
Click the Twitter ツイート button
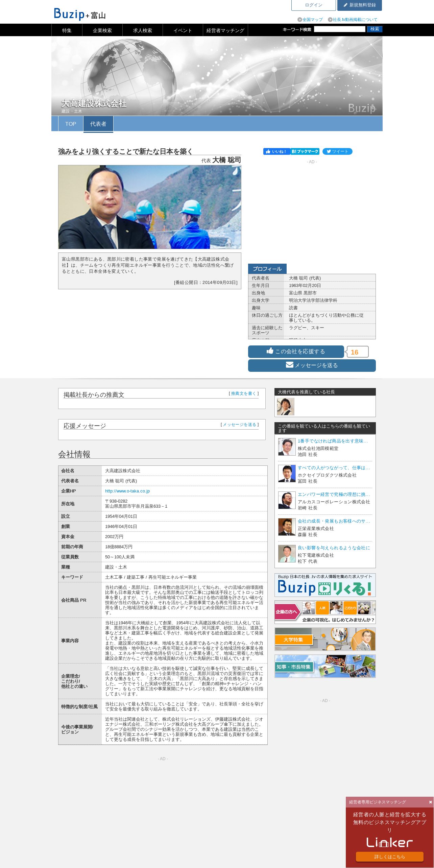click(337, 151)
